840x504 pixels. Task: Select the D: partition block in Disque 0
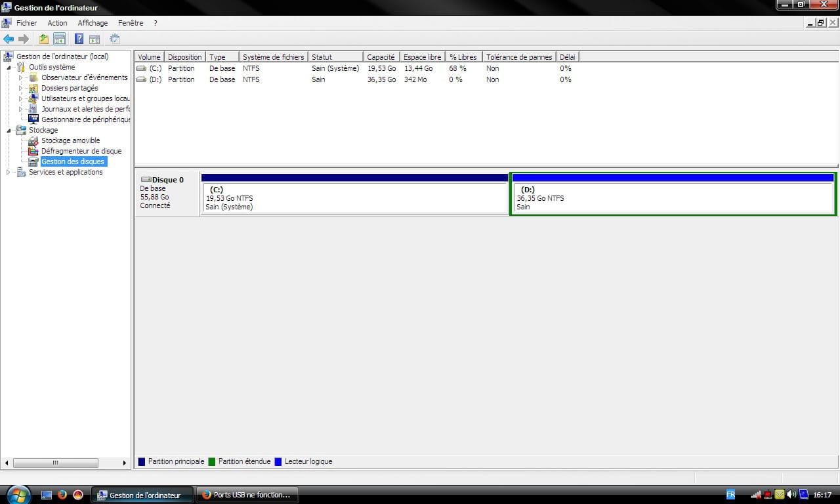[x=672, y=198]
